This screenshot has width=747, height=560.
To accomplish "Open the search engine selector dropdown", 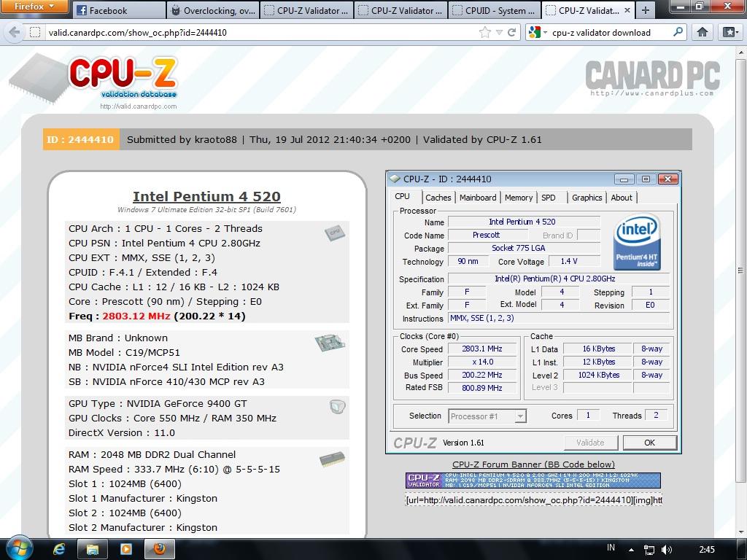I will [x=538, y=32].
